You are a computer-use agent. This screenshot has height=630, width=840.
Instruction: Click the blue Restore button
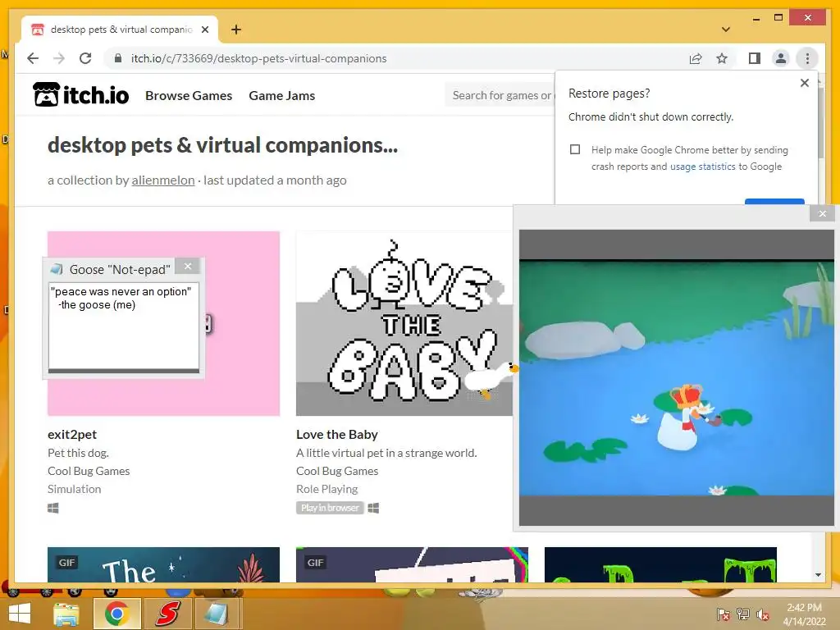coord(774,202)
